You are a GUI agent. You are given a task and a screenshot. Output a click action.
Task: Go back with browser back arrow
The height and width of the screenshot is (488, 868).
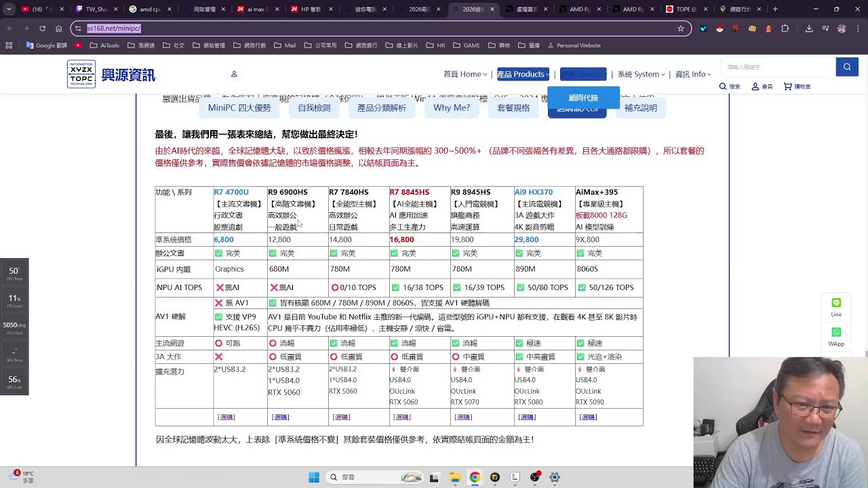[x=9, y=28]
